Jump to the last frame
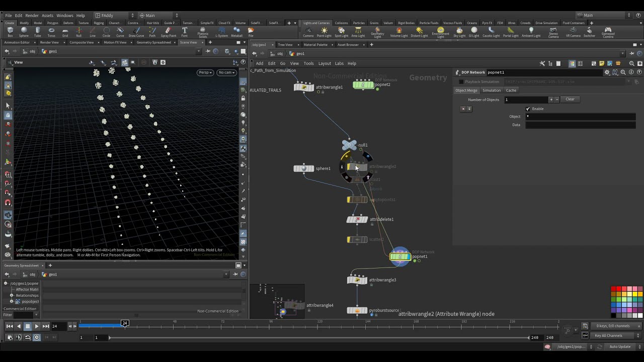 46,326
